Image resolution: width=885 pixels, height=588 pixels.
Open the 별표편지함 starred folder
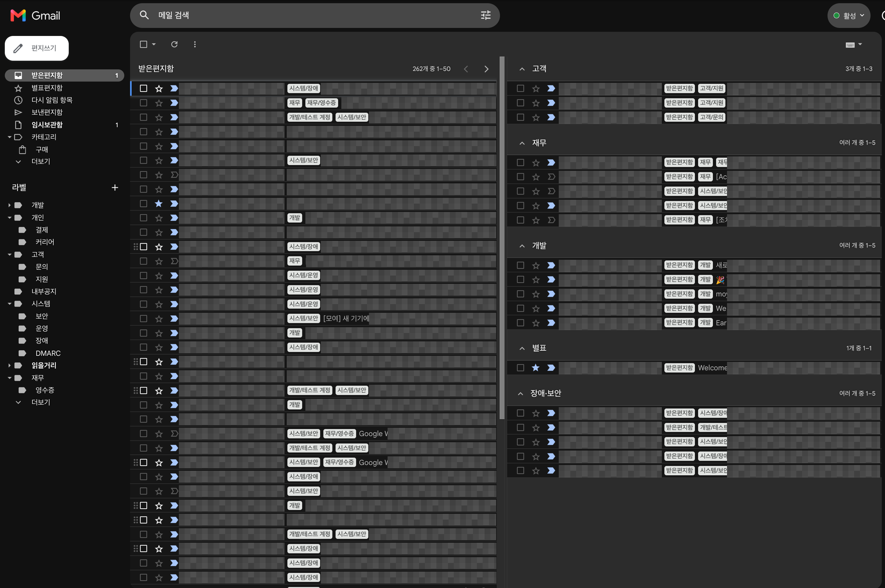pos(47,88)
